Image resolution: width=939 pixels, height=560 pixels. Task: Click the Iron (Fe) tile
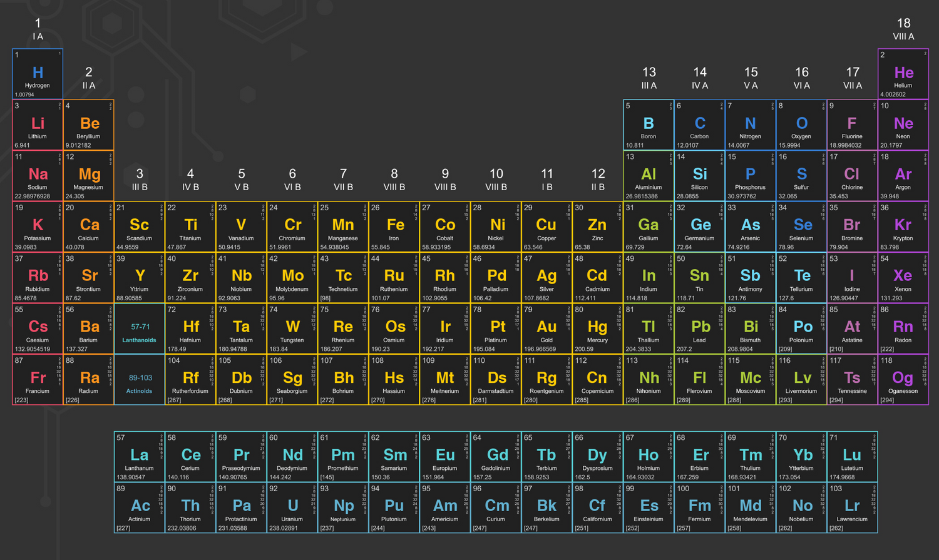pos(393,226)
